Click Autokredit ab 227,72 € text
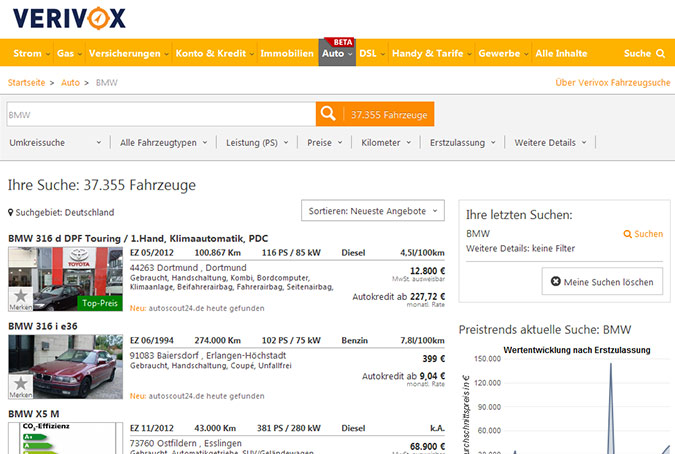675x454 pixels. click(x=399, y=297)
